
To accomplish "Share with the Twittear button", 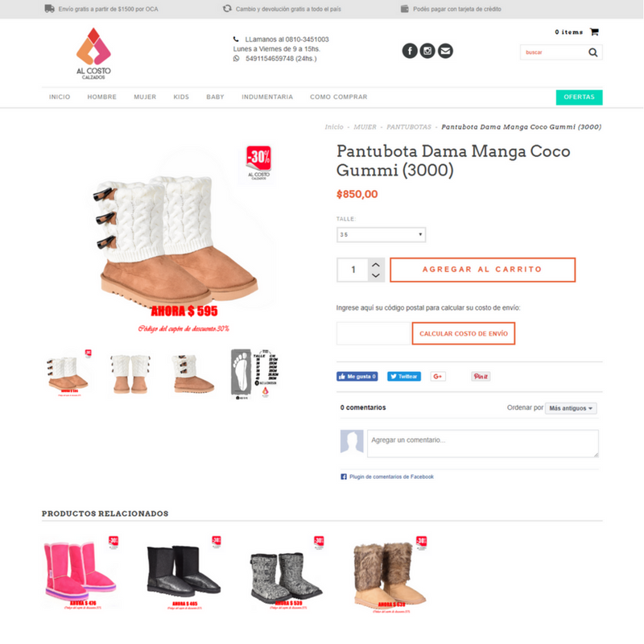I will click(404, 376).
